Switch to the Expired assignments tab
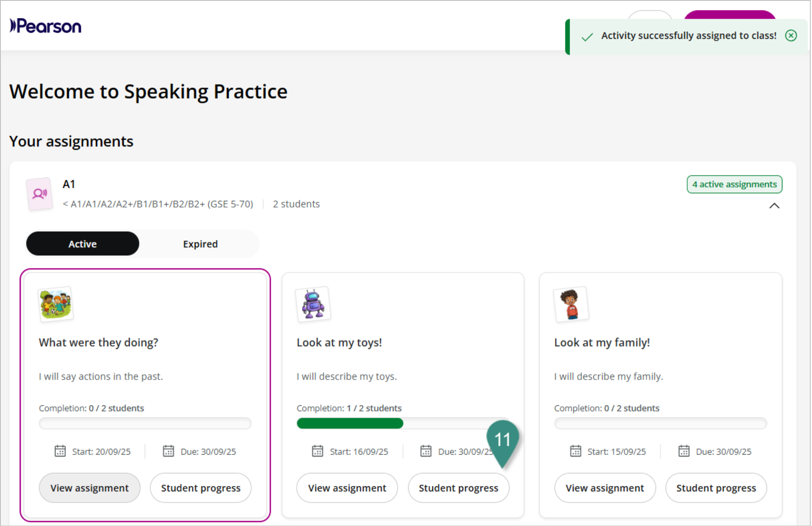 point(200,244)
